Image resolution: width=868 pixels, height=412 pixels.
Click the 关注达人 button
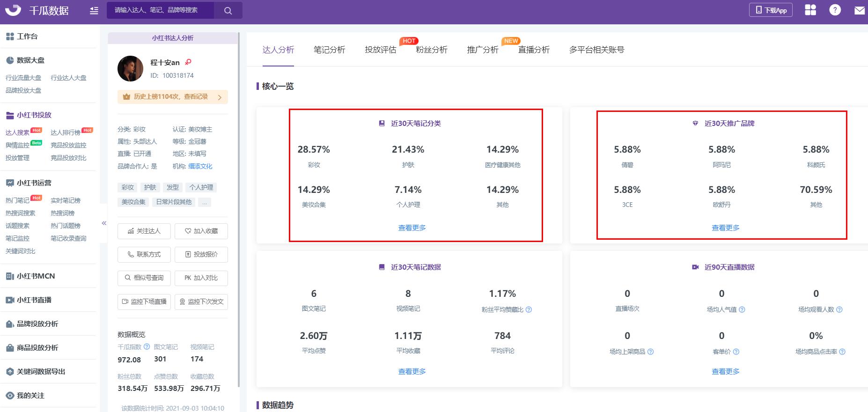point(144,231)
